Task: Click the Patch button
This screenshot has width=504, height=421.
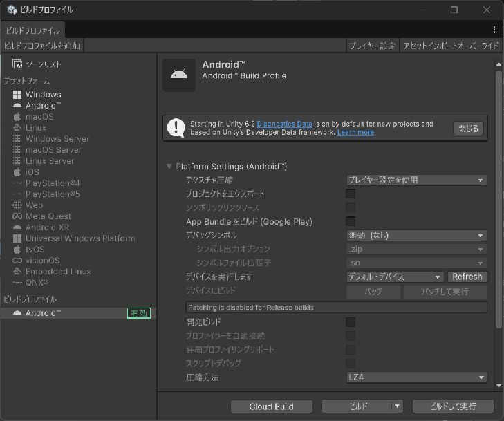Action: pos(373,292)
